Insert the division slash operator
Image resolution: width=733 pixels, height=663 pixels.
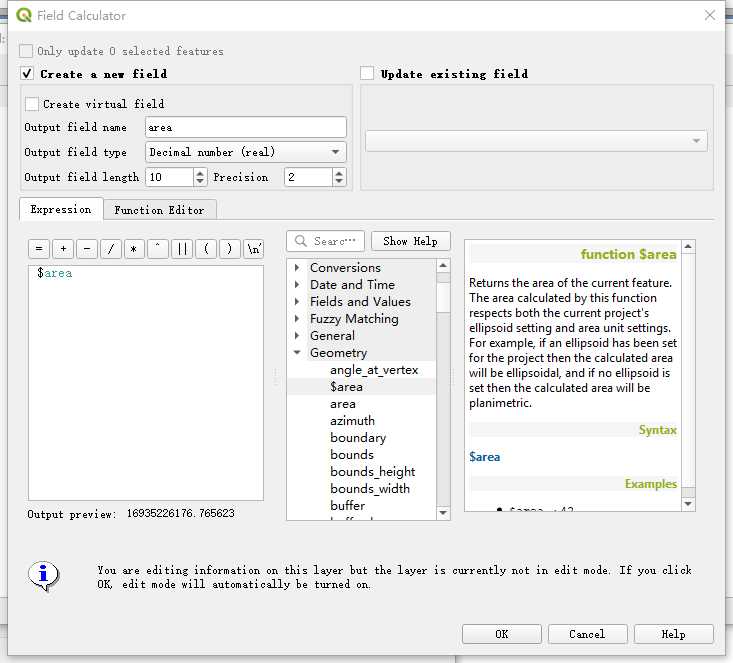(x=111, y=249)
